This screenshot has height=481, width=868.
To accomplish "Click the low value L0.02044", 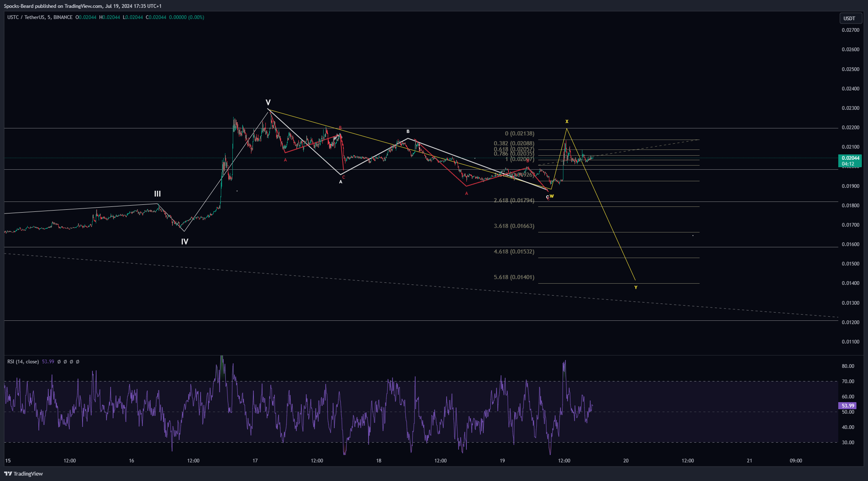I will (133, 17).
